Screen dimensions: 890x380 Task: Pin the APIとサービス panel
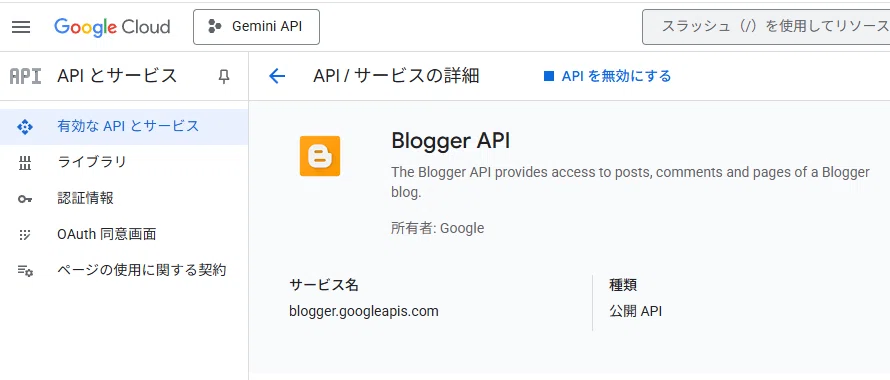(224, 77)
